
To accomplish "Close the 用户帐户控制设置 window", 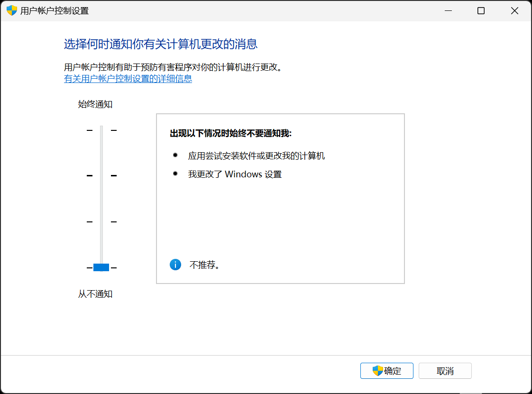I will (514, 11).
